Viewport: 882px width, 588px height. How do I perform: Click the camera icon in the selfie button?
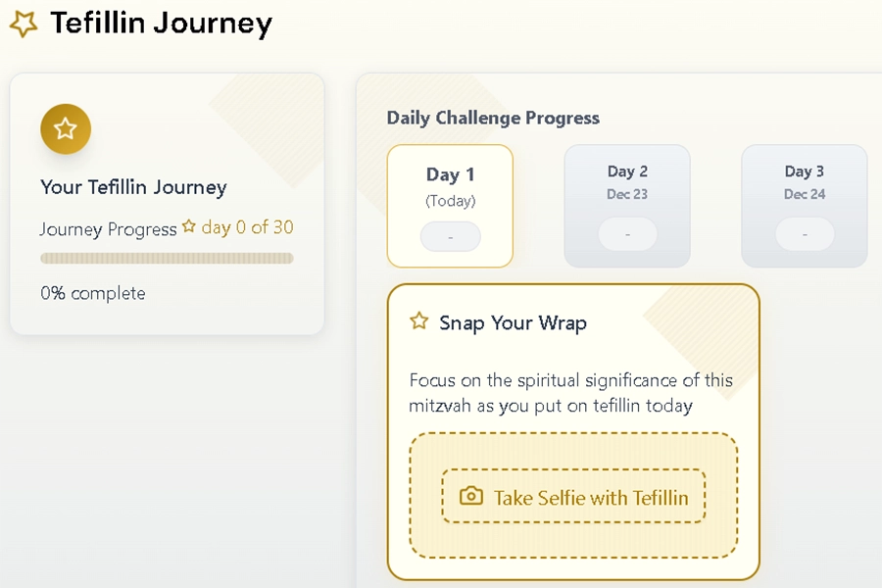[x=471, y=497]
